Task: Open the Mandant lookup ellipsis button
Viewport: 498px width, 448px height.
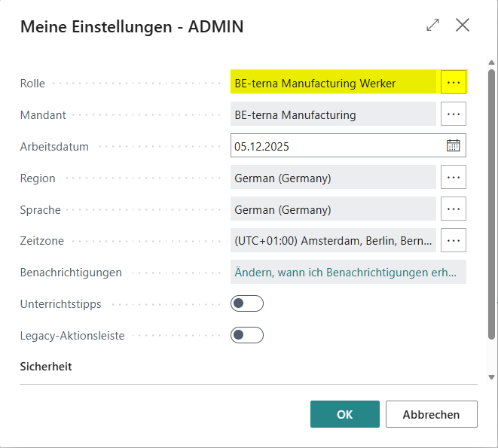Action: 454,114
